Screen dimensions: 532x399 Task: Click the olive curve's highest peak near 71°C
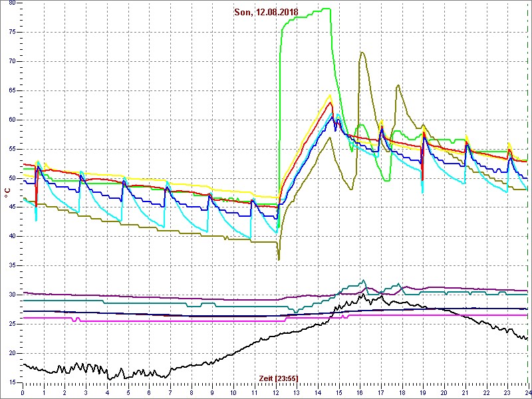tap(362, 53)
